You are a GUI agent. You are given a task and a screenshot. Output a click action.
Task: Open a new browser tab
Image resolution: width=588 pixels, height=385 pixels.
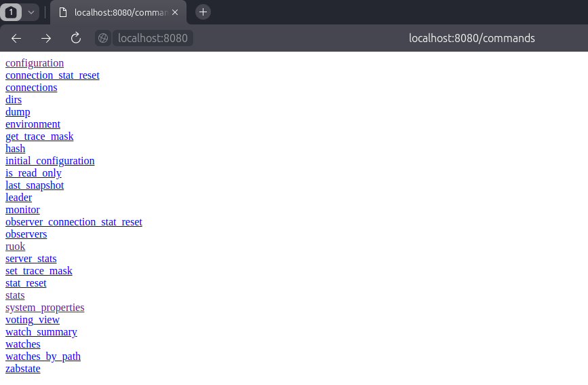coord(203,12)
